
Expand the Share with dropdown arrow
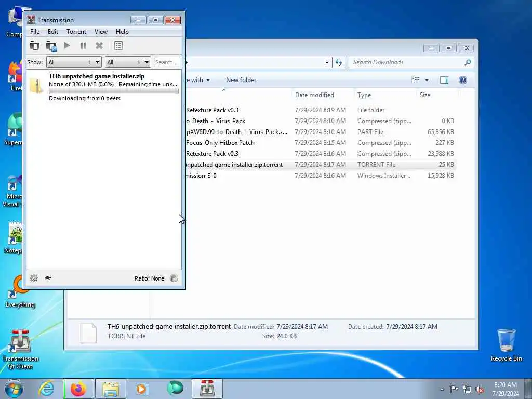[208, 80]
